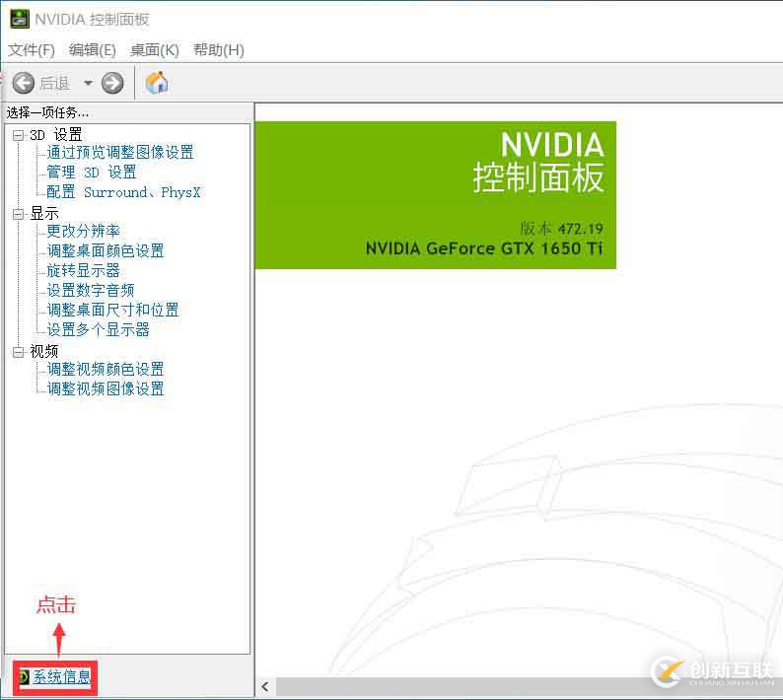Open the 桌面(K) menu

pos(154,50)
